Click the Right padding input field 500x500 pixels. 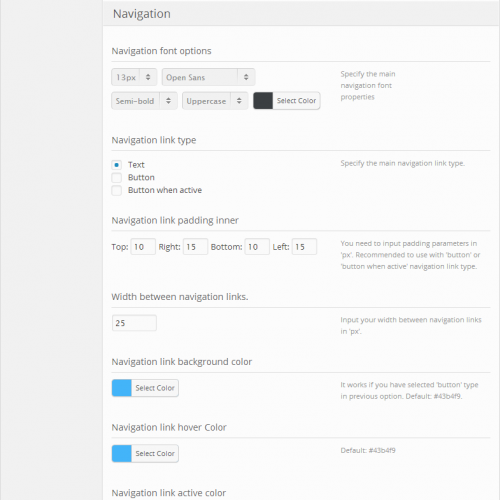[195, 247]
